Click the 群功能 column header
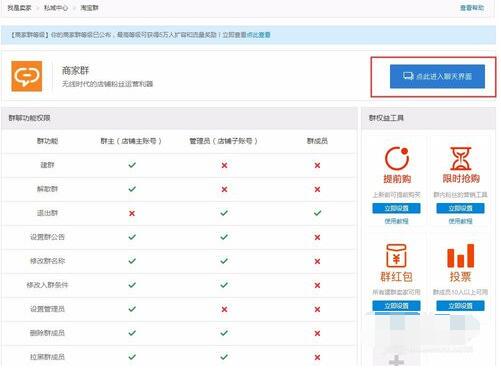The height and width of the screenshot is (384, 501). 47,141
